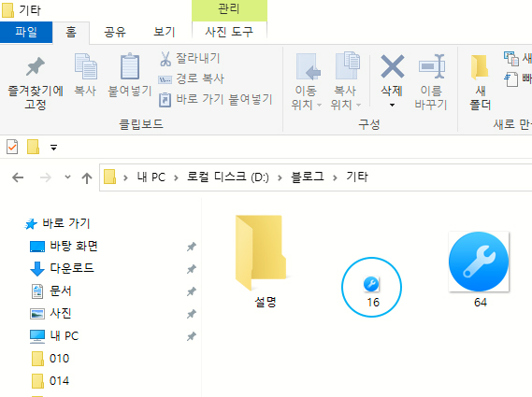Unpin 사진 via its pin icon

point(192,314)
